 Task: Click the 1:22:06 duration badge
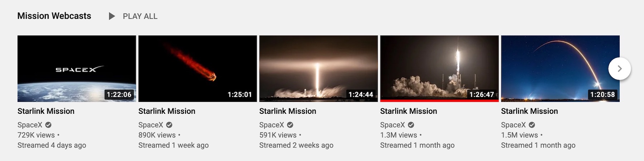coord(119,94)
